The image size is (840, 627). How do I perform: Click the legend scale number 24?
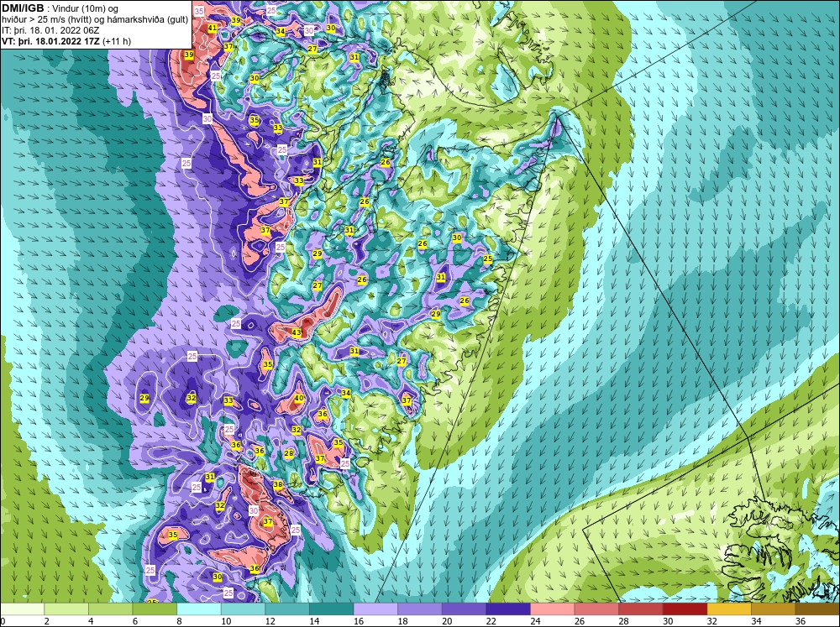(x=535, y=621)
